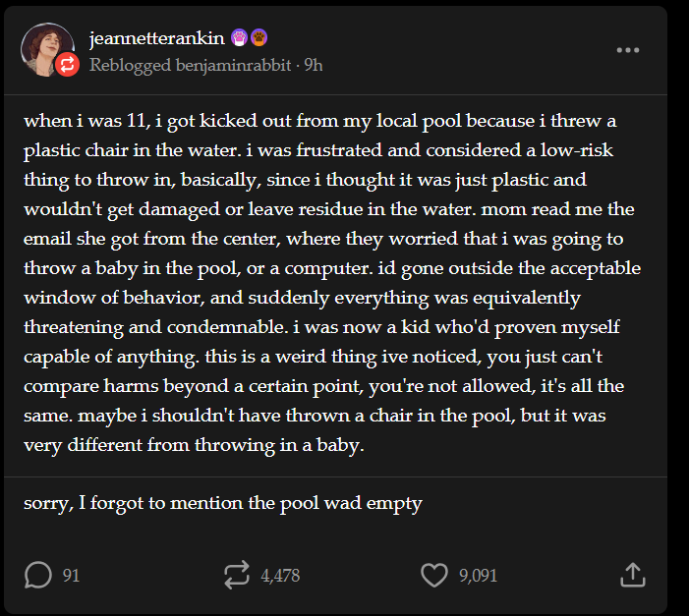This screenshot has width=689, height=616.
Task: Show the 91 replies count
Action: pyautogui.click(x=71, y=576)
